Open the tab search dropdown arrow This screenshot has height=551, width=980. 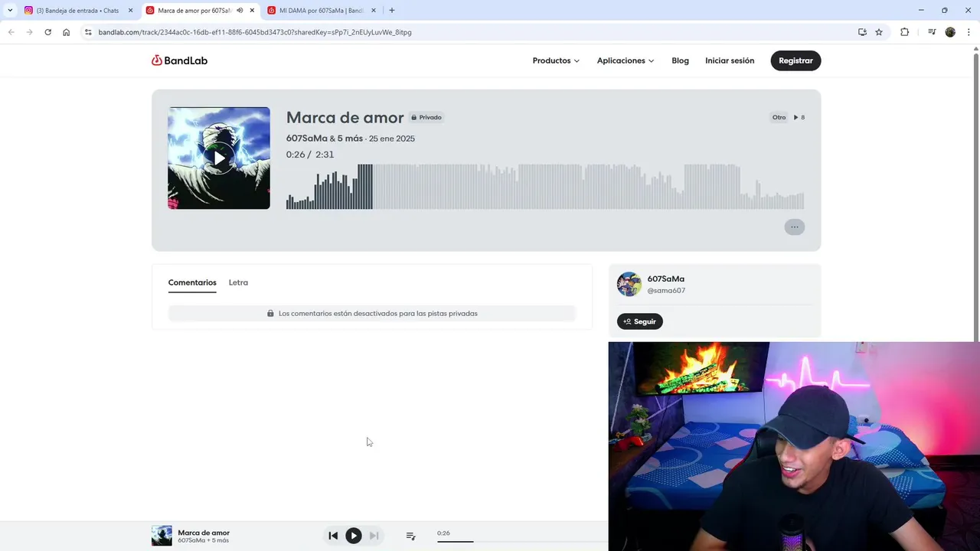pos(10,11)
